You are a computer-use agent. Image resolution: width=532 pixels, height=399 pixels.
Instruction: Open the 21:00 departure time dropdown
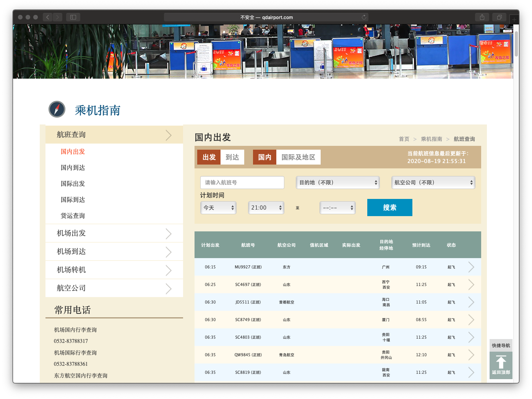[x=266, y=207]
